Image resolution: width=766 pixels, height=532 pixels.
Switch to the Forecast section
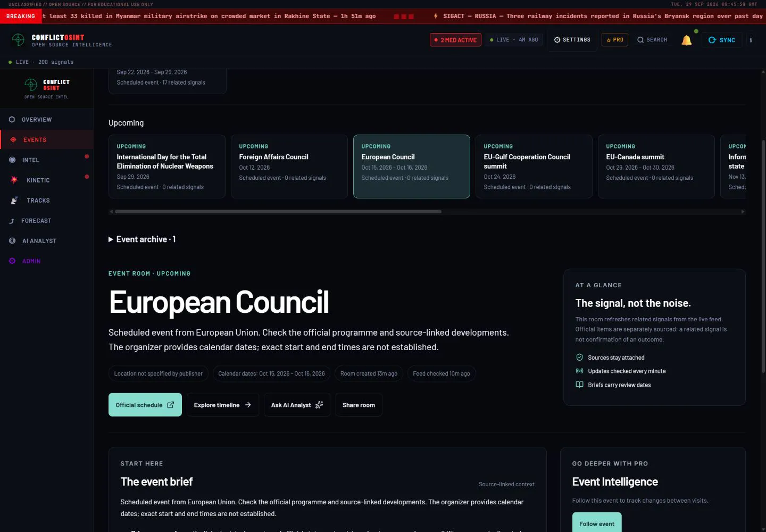[x=46, y=221]
